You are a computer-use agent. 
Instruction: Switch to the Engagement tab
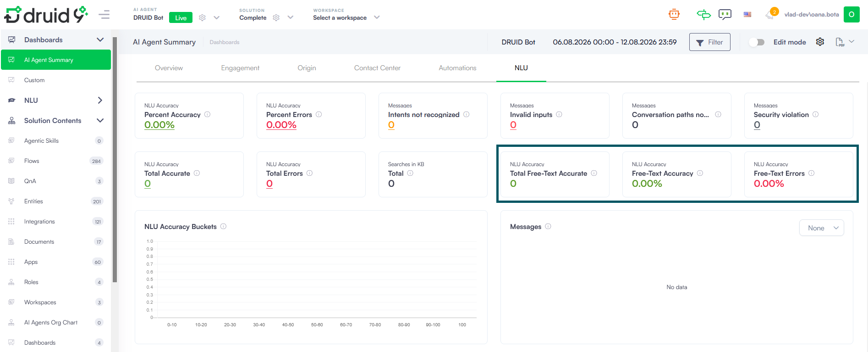(x=240, y=68)
